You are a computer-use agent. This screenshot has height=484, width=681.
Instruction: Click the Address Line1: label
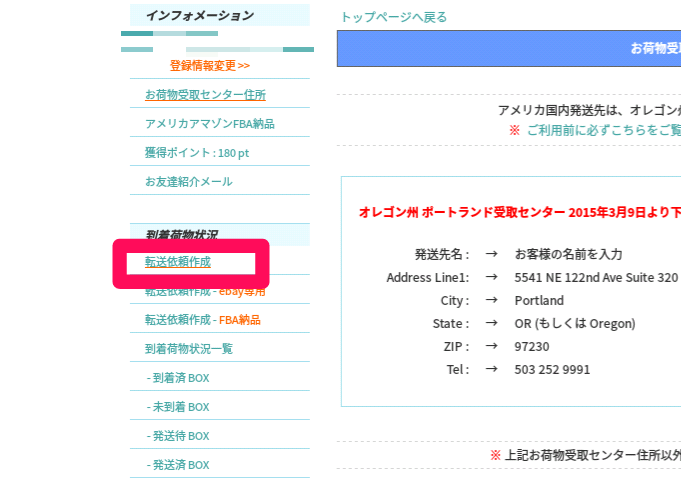click(x=428, y=278)
